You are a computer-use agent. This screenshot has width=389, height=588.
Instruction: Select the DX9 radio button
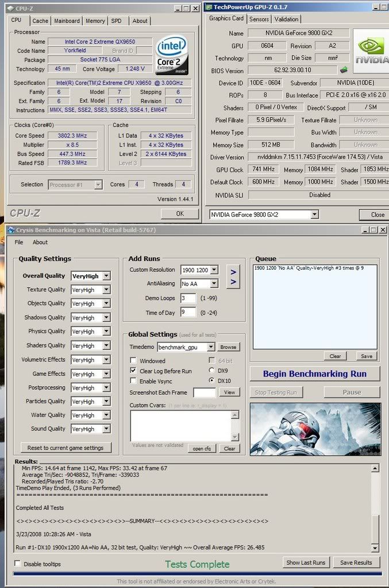pyautogui.click(x=212, y=370)
